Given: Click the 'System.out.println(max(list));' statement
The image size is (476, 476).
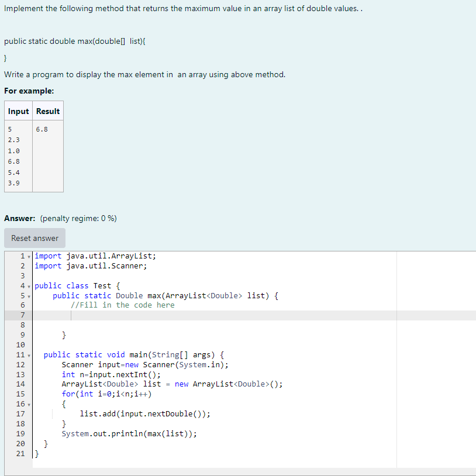Looking at the screenshot, I should click(x=131, y=433).
